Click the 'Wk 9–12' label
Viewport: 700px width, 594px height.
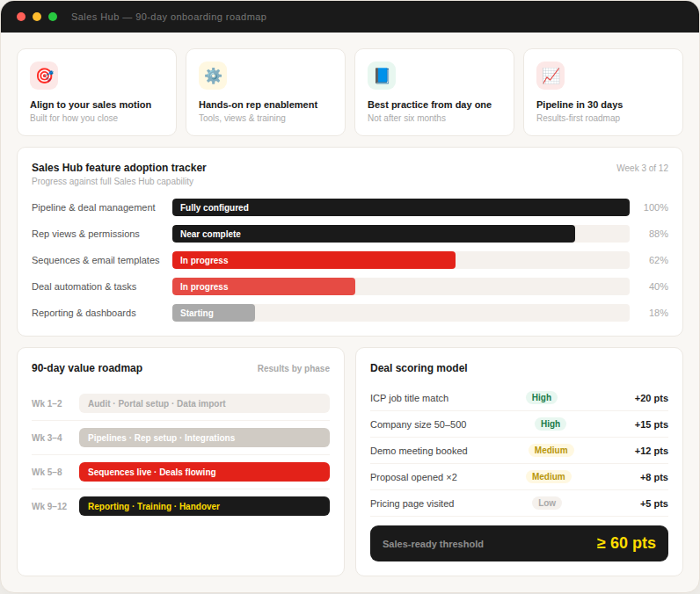coord(49,507)
